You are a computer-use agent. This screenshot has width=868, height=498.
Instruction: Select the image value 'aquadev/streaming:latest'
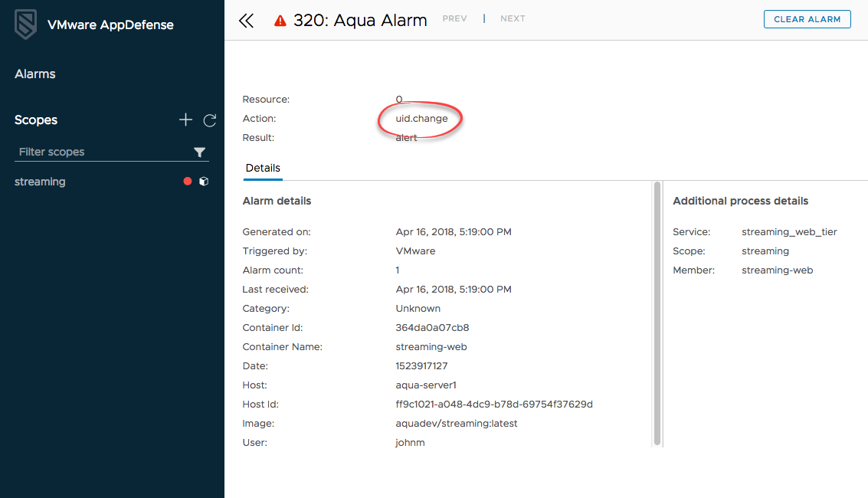click(x=456, y=423)
